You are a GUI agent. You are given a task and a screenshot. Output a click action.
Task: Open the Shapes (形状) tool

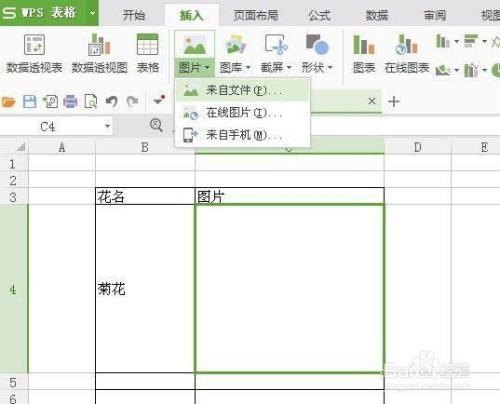click(317, 44)
